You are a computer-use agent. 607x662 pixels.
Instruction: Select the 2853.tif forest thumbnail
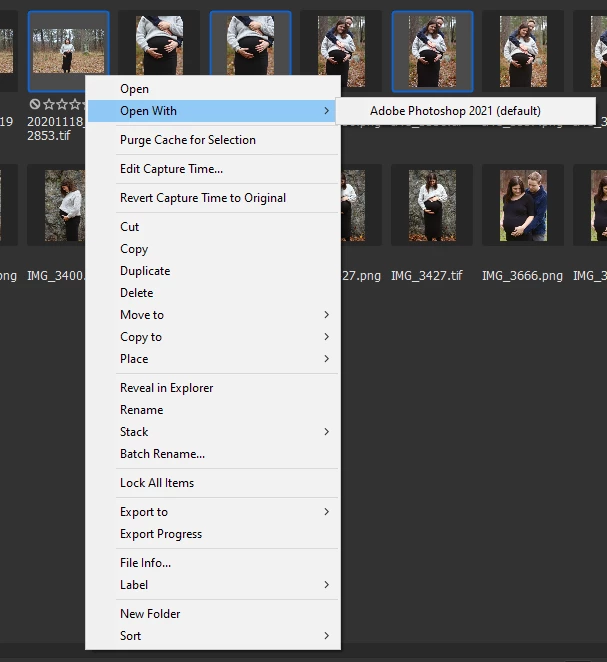click(68, 51)
